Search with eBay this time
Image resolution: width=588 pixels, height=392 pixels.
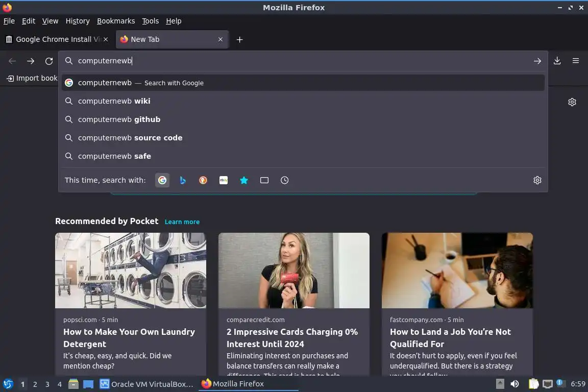point(224,181)
